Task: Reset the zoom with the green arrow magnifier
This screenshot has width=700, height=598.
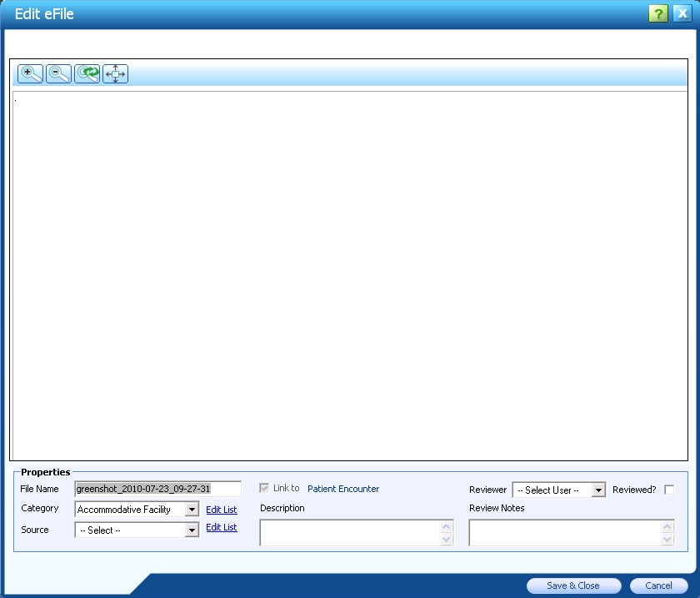Action: click(87, 73)
